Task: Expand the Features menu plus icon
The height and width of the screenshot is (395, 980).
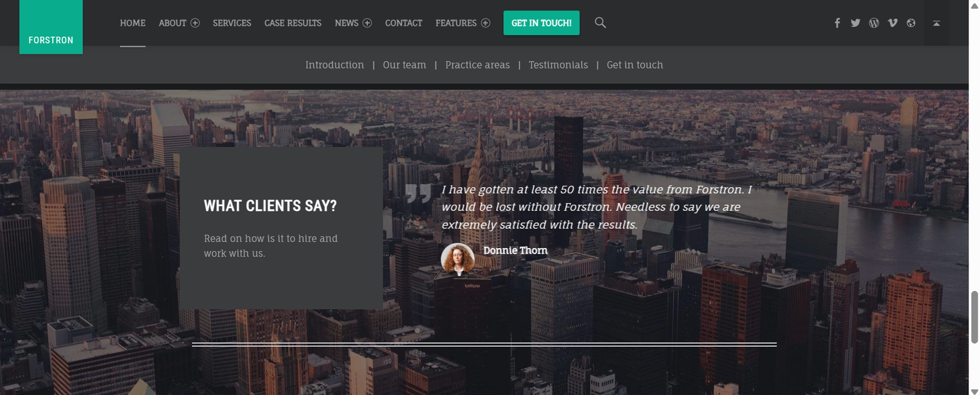Action: pos(486,23)
